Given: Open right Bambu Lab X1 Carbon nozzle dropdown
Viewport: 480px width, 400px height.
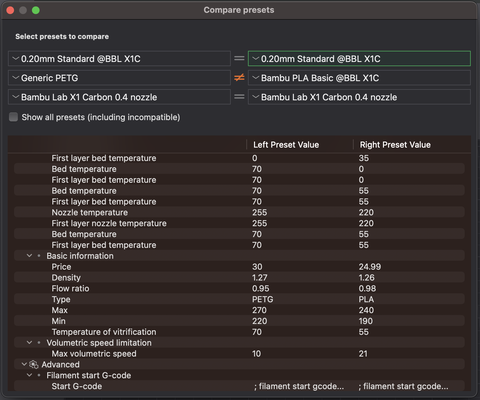Looking at the screenshot, I should 359,97.
